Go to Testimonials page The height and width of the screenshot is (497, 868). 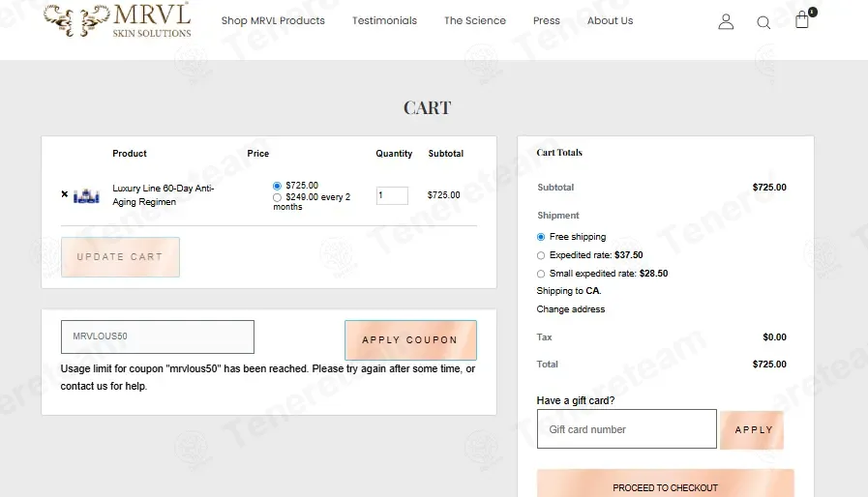pos(384,21)
